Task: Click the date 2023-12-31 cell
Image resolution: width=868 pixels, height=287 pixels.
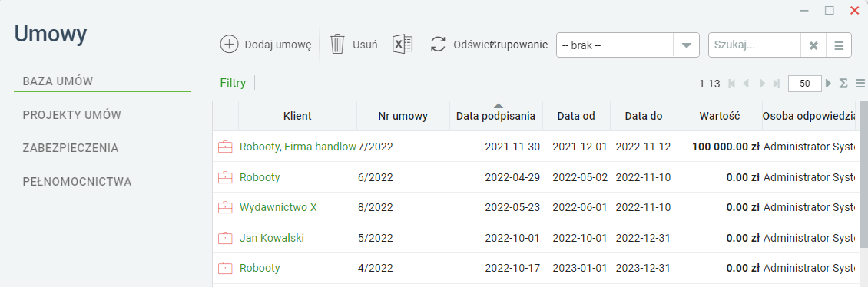Action: (x=643, y=268)
